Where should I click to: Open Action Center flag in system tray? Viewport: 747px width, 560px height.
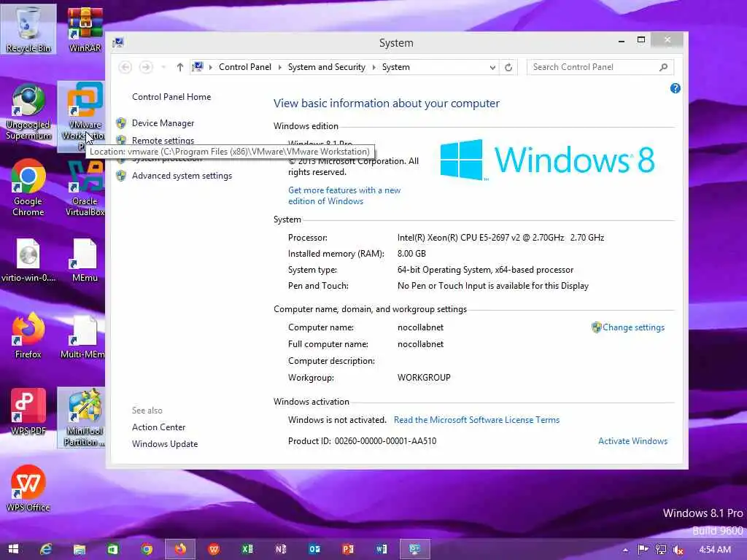coord(643,550)
